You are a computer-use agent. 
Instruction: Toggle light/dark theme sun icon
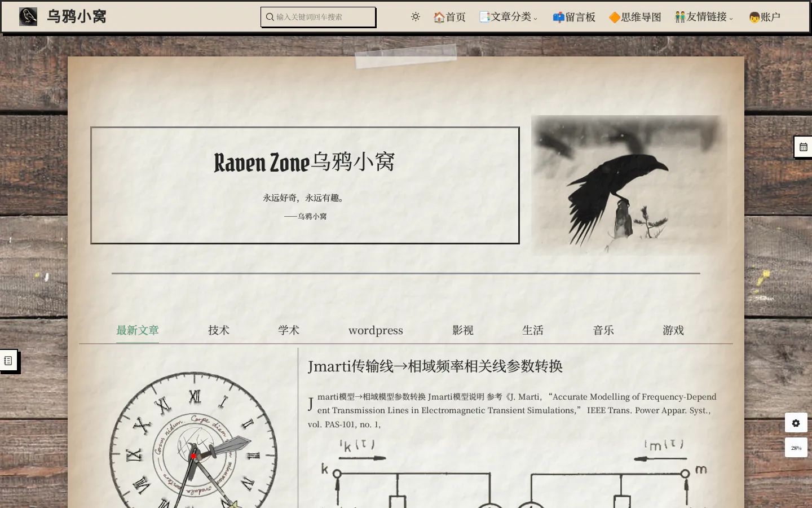coord(416,17)
